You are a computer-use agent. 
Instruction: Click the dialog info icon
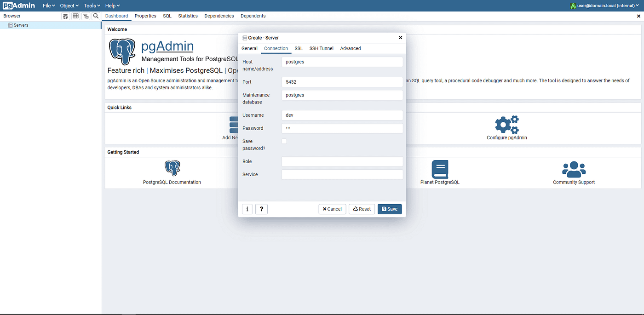[x=247, y=209]
